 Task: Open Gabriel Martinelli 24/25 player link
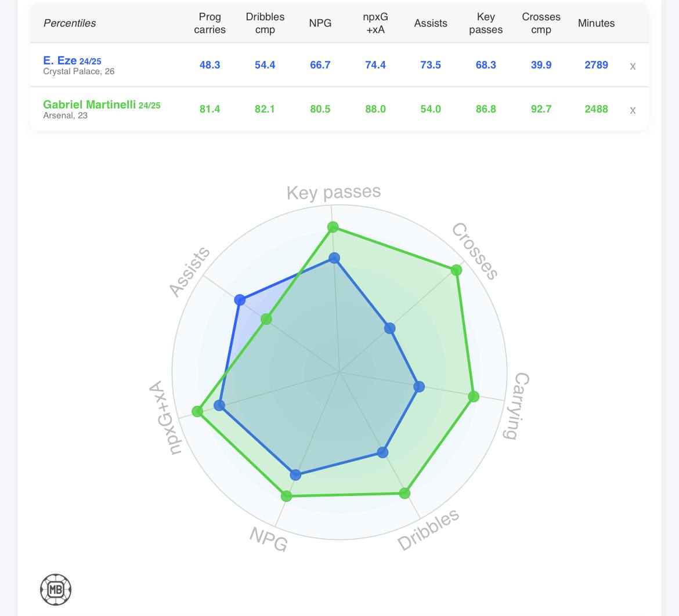102,105
